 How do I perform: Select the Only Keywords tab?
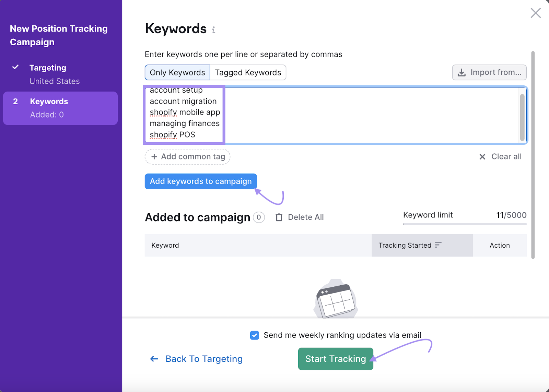pos(177,72)
